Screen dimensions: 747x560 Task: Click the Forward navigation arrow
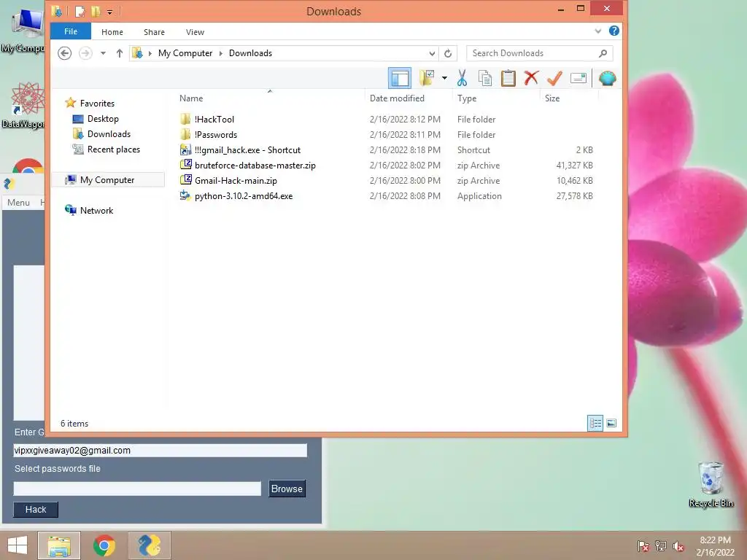coord(85,52)
